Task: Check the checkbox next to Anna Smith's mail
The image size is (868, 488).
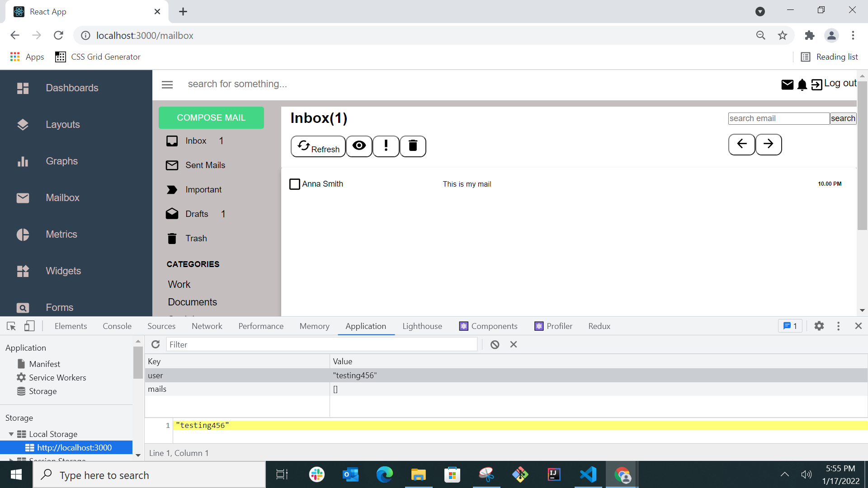Action: click(295, 184)
